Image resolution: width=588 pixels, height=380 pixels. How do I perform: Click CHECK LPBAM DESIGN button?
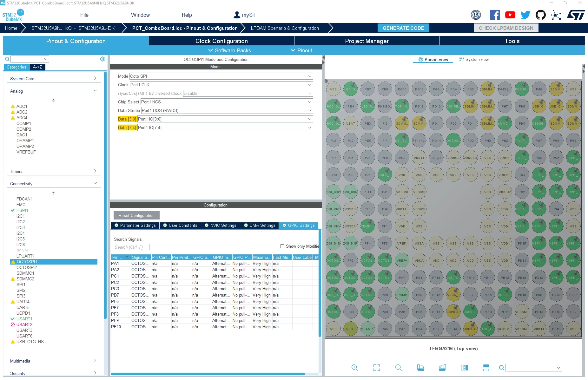tap(506, 28)
